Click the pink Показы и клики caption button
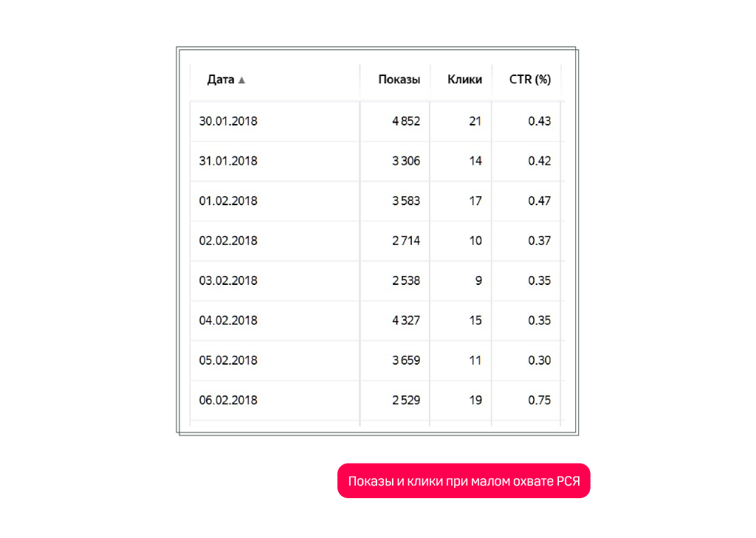The image size is (756, 538). click(464, 481)
